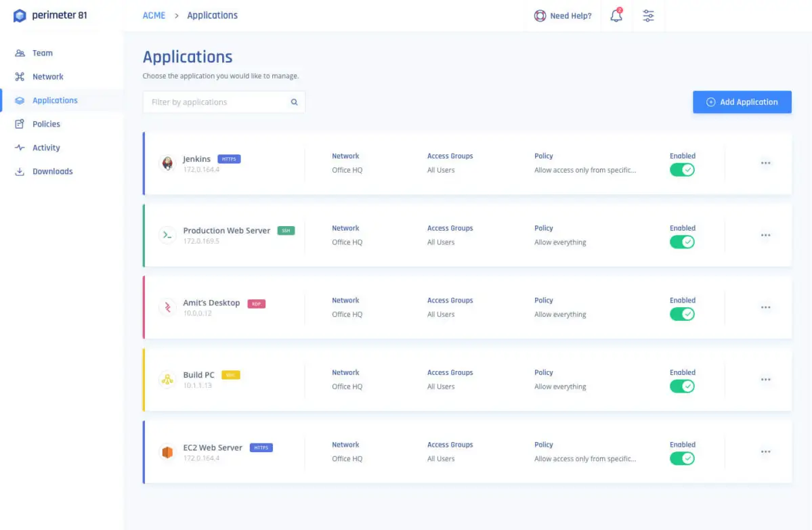The width and height of the screenshot is (812, 530).
Task: Click the notification bell icon
Action: click(x=616, y=16)
